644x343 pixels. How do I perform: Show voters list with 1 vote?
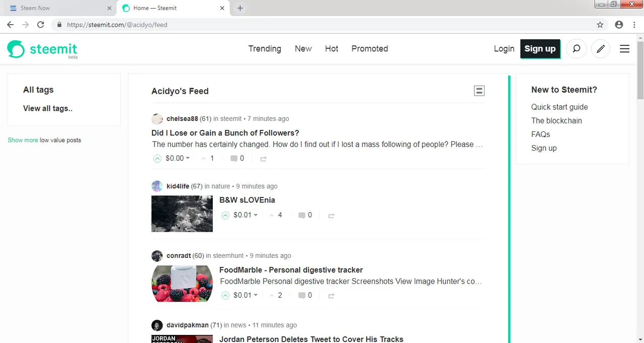(x=208, y=158)
